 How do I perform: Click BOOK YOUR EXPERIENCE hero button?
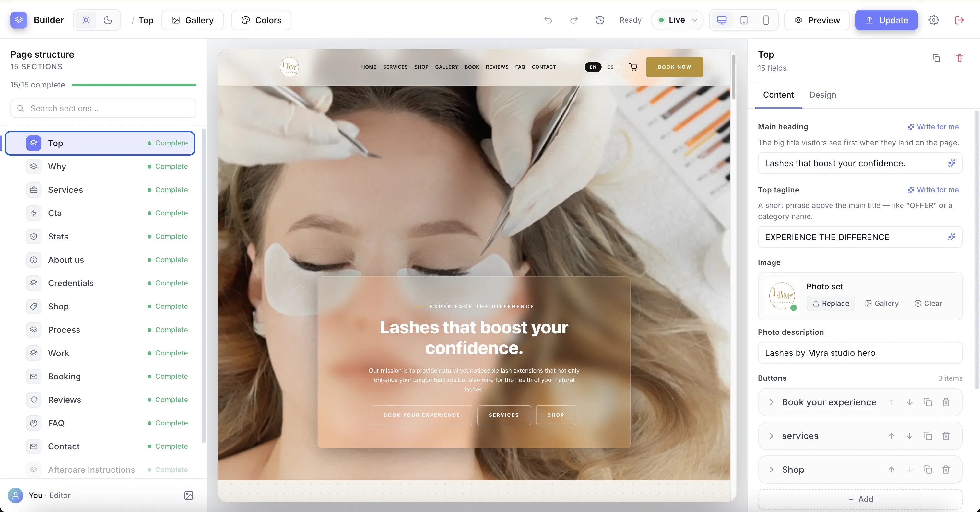[422, 415]
